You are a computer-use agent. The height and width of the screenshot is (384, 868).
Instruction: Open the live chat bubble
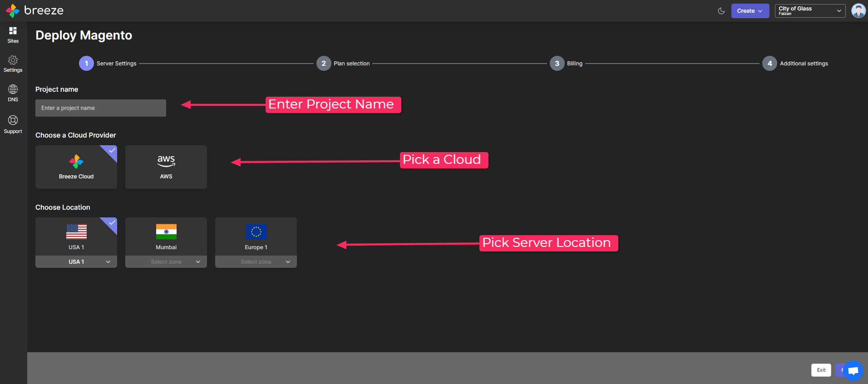pyautogui.click(x=853, y=371)
